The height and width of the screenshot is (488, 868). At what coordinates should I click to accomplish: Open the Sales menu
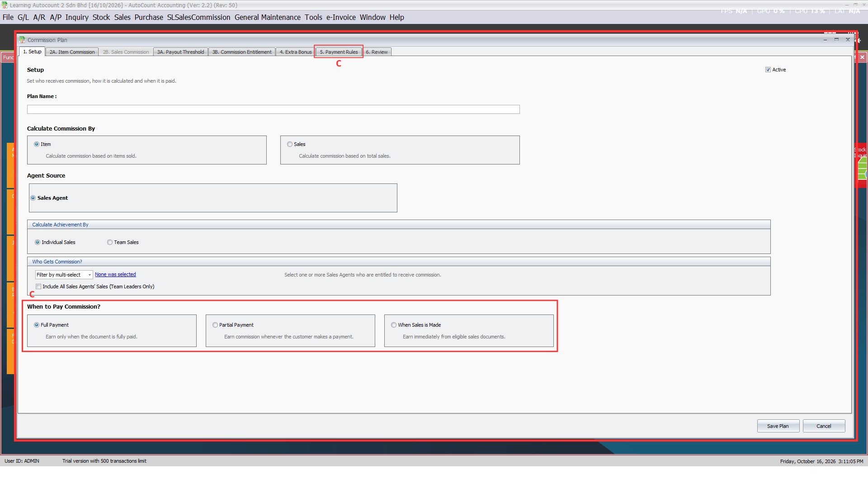pos(122,17)
